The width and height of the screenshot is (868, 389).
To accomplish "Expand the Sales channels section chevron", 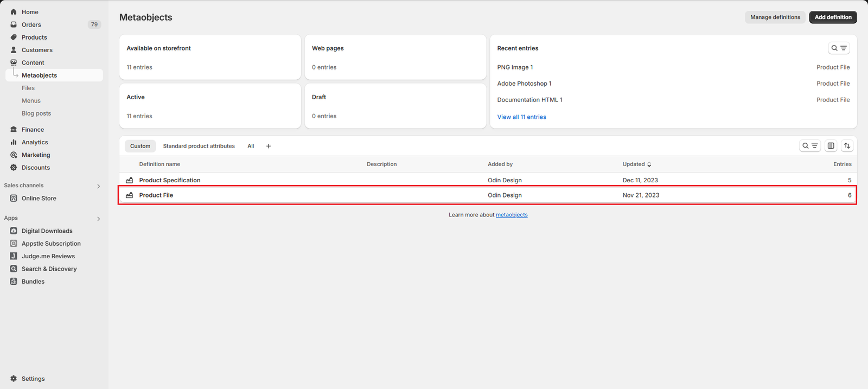I will (x=98, y=186).
